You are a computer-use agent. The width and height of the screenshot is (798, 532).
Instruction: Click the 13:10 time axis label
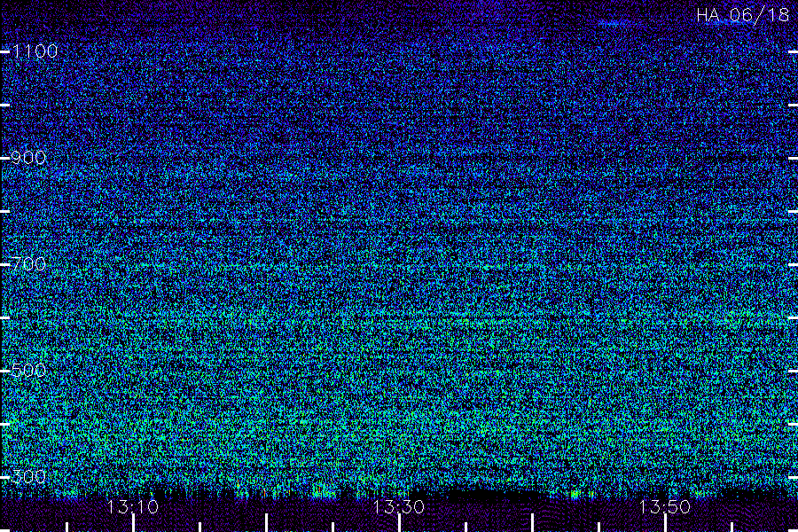[x=133, y=507]
